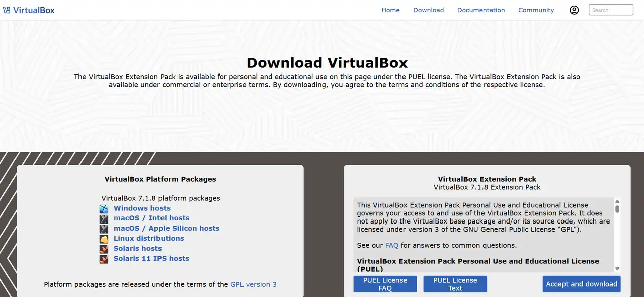Open the GPL version 3 link
This screenshot has width=644, height=297.
pyautogui.click(x=254, y=284)
